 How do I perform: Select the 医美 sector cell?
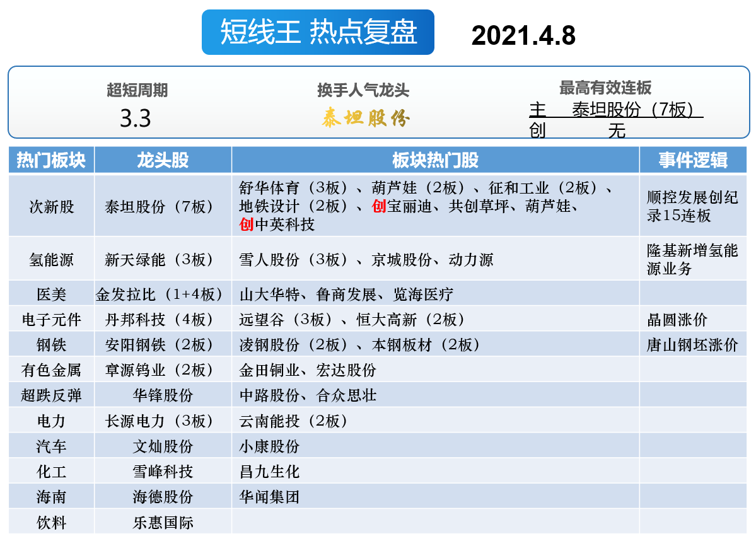tap(51, 294)
